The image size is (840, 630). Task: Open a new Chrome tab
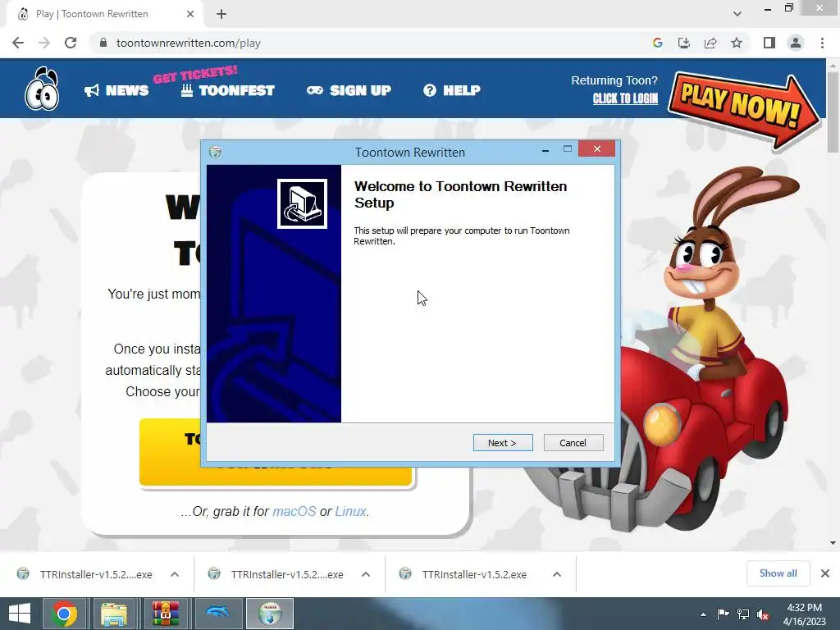(221, 14)
